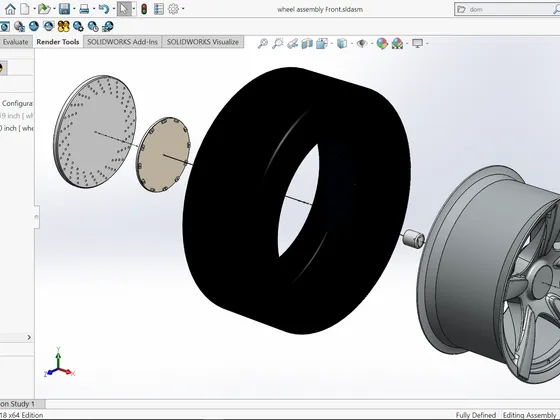Click the yellow Edit Decal icon

(63, 26)
